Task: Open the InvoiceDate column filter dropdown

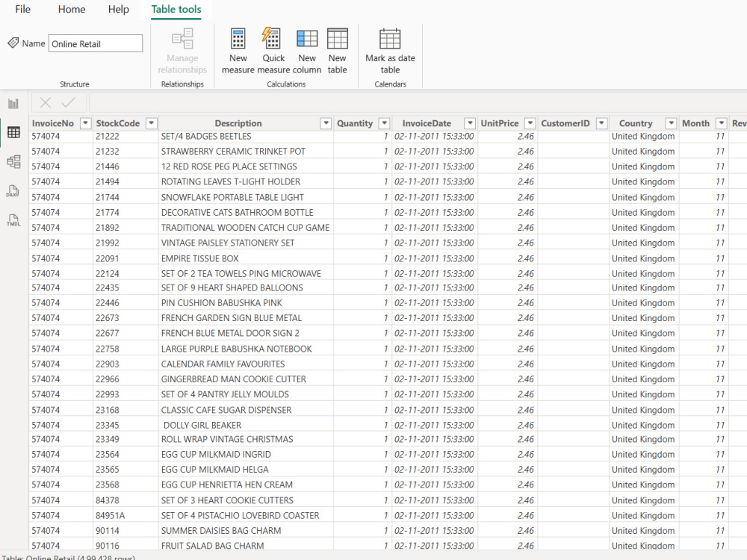Action: tap(470, 123)
